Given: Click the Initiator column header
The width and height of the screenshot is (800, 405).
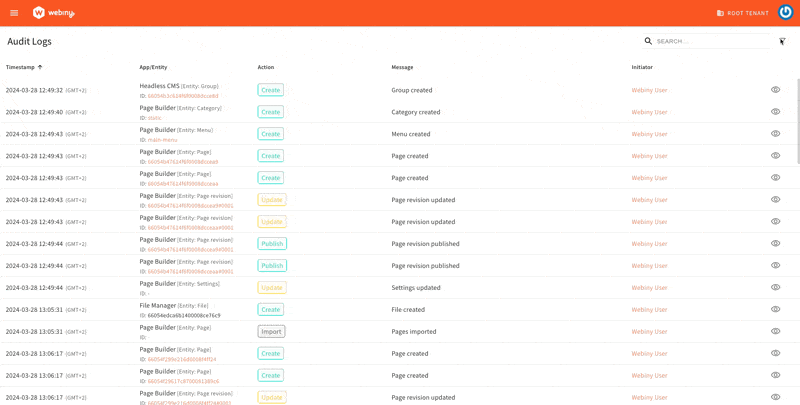Looking at the screenshot, I should tap(642, 67).
